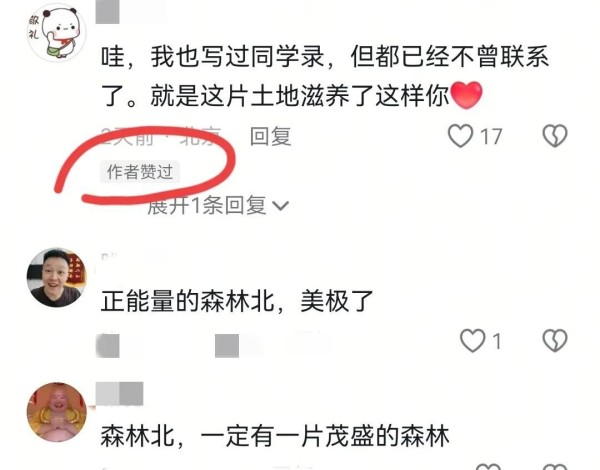Reply to the 同学录 comment
Image resolution: width=600 pixels, height=470 pixels.
[271, 136]
